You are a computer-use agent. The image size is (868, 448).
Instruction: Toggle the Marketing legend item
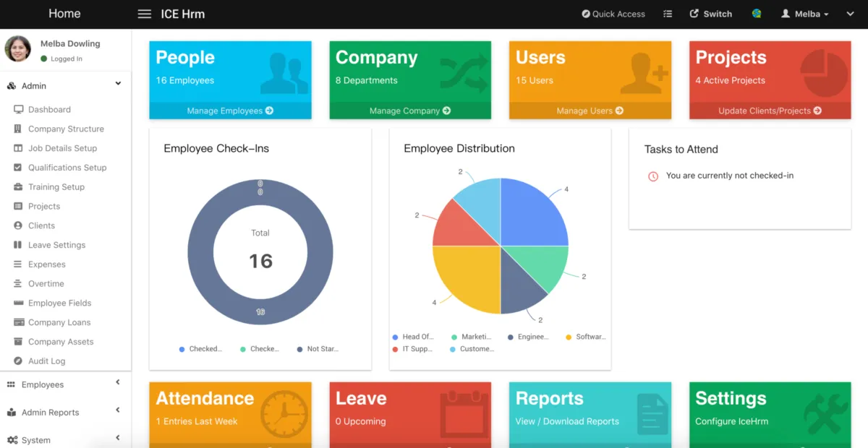coord(471,337)
